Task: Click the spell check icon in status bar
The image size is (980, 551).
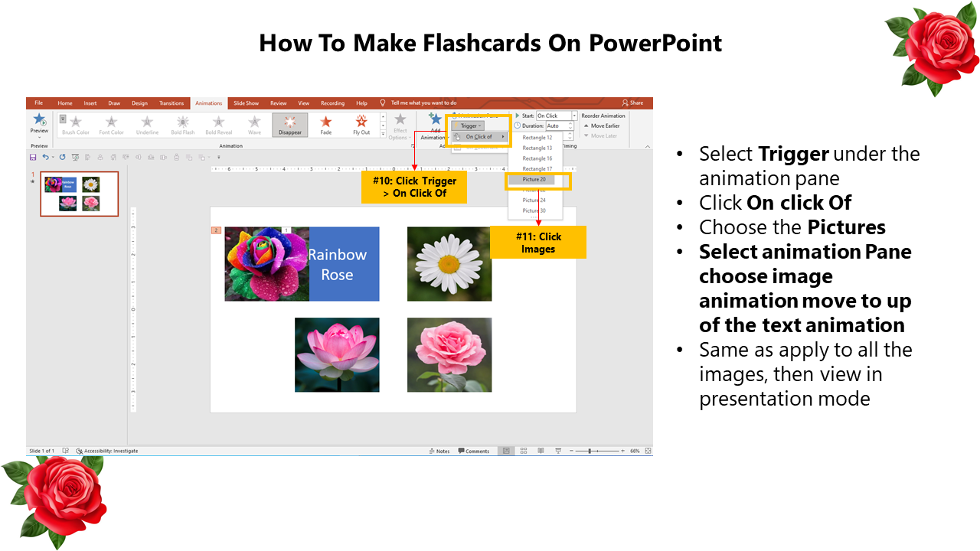Action: (x=66, y=451)
